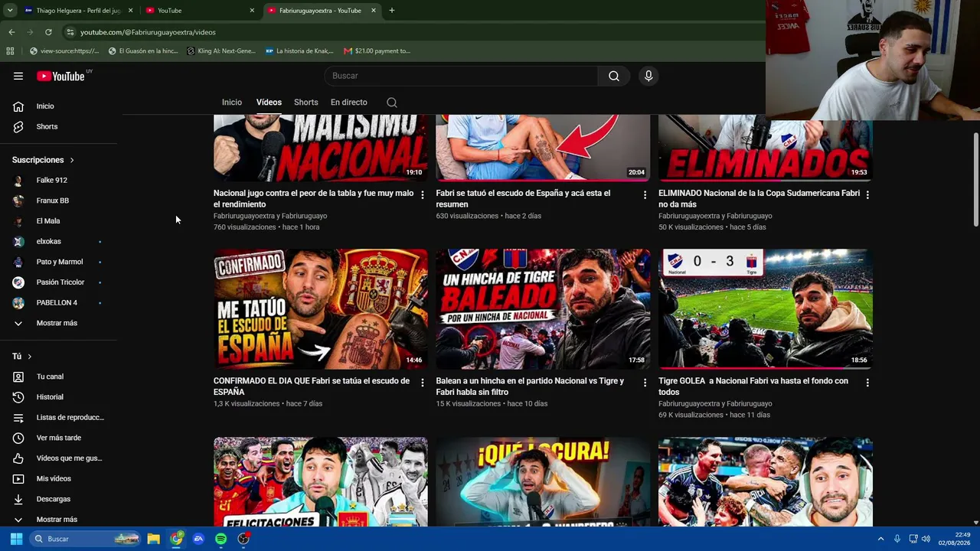Go to YouTube home via logo
This screenshot has width=980, height=551.
60,76
